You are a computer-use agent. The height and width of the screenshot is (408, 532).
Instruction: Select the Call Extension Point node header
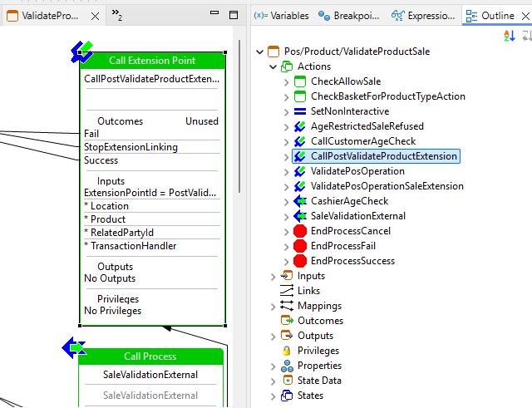click(x=152, y=61)
